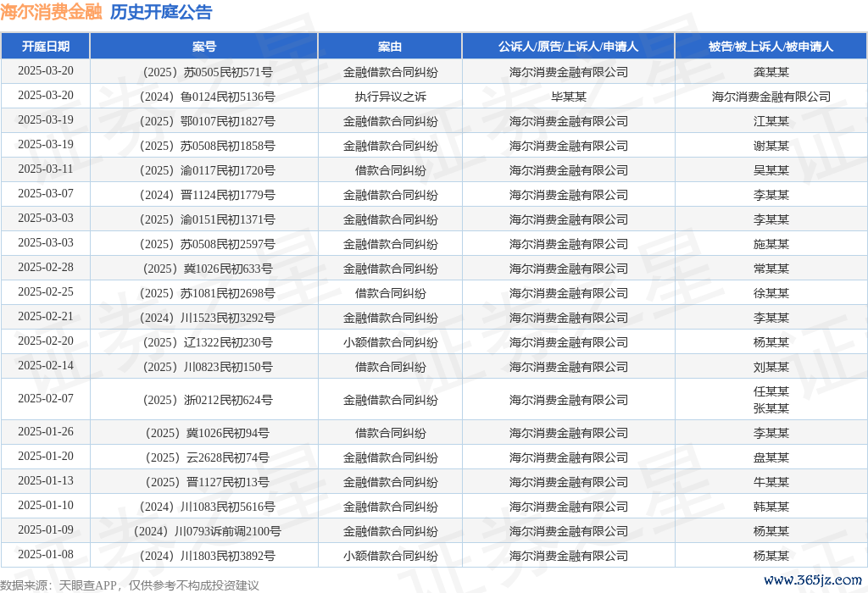Click defendant 龚某某

click(771, 72)
